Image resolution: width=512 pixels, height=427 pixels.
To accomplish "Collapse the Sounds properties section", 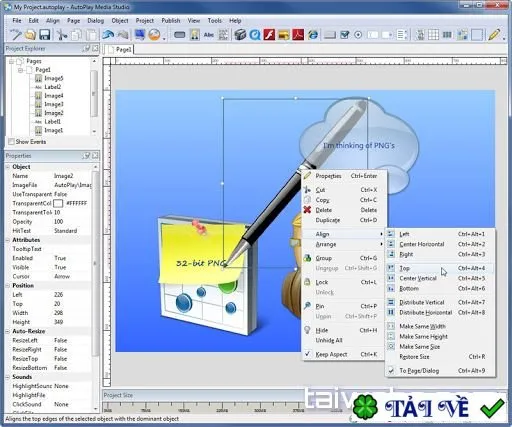I will (x=8, y=377).
